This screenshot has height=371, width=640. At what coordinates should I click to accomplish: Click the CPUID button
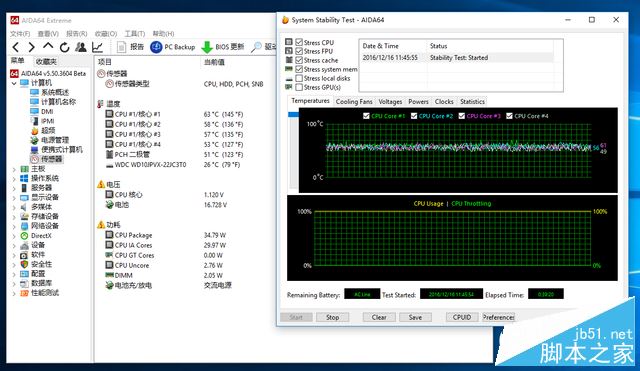tap(462, 317)
